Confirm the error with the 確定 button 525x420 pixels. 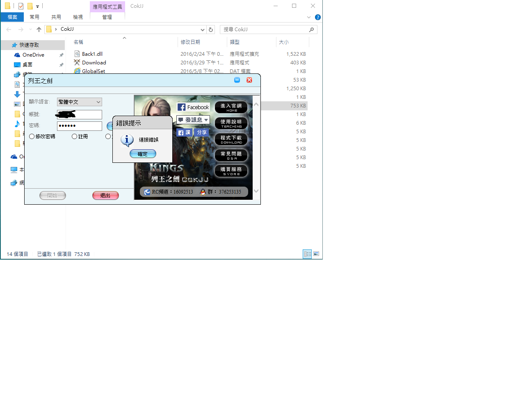tap(143, 154)
